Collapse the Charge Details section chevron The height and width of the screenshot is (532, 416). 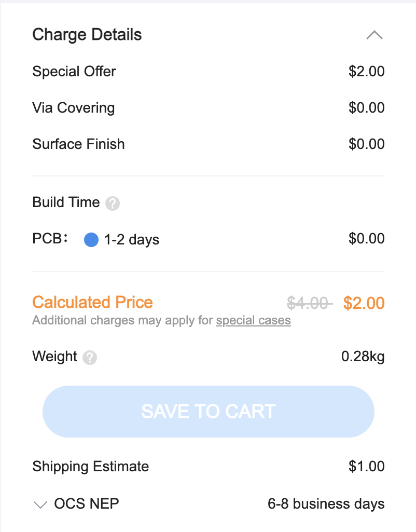(375, 35)
